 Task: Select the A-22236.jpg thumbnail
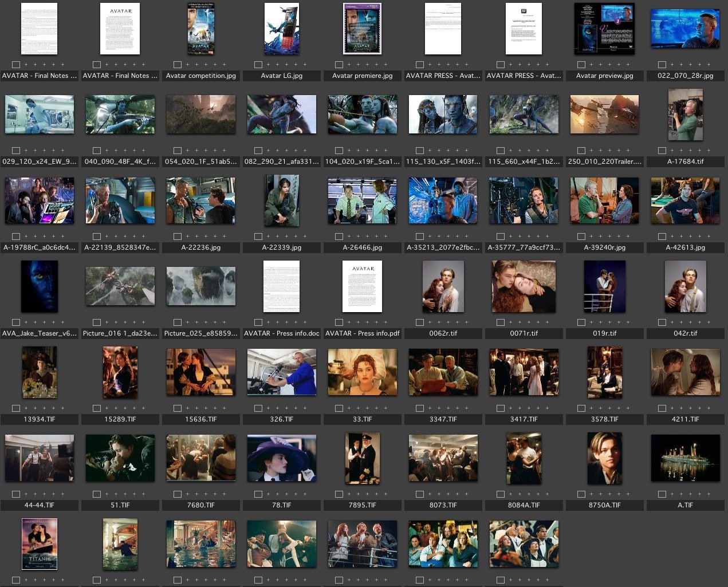click(x=200, y=200)
